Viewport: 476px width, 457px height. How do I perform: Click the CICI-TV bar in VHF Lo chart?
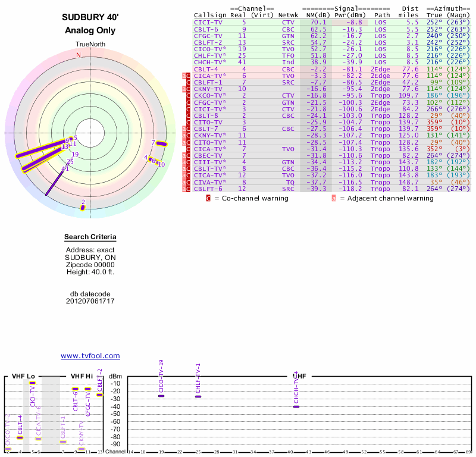[33, 383]
